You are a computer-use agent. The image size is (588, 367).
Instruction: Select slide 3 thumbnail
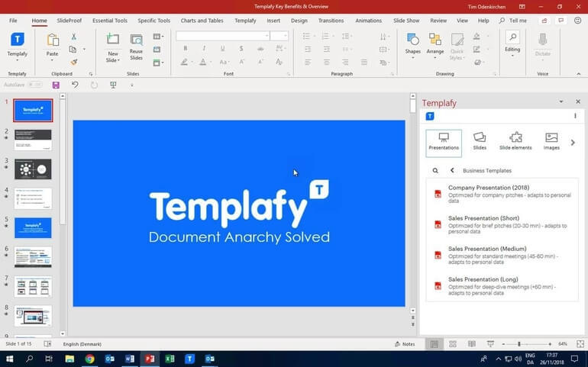click(33, 169)
